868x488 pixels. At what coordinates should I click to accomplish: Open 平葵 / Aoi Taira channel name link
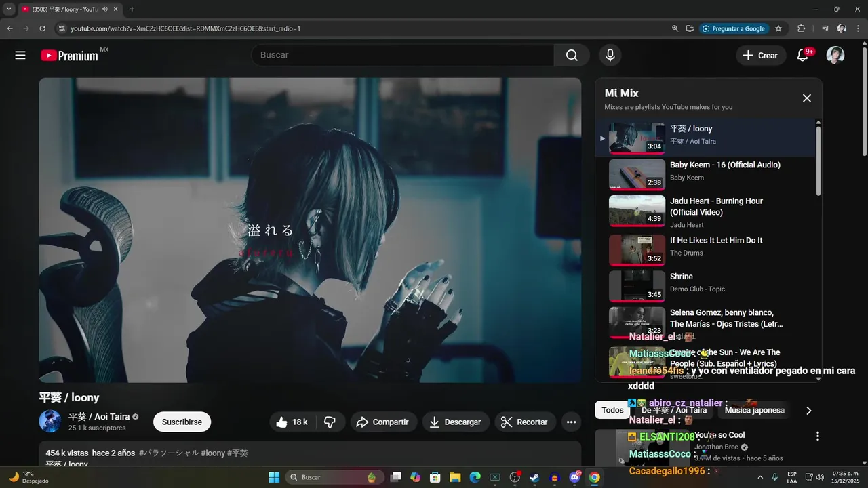(99, 417)
